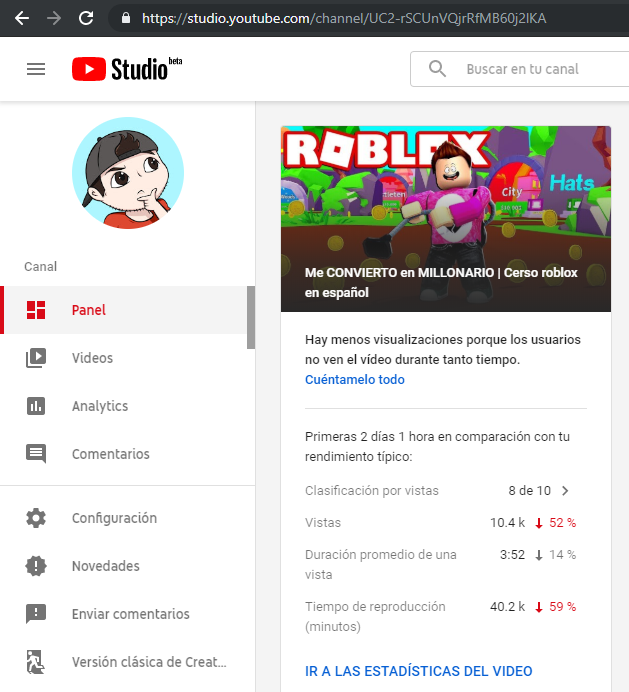The height and width of the screenshot is (692, 629).
Task: Click the Comentarios speech bubble icon
Action: click(36, 454)
